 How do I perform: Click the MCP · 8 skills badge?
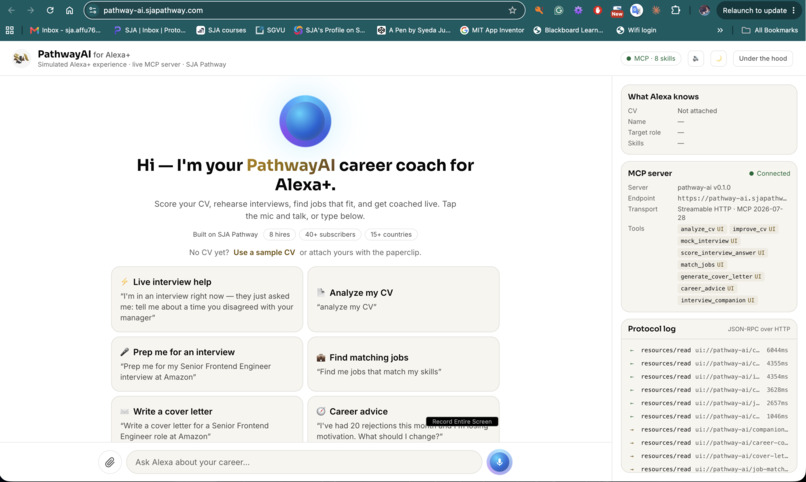pyautogui.click(x=651, y=59)
